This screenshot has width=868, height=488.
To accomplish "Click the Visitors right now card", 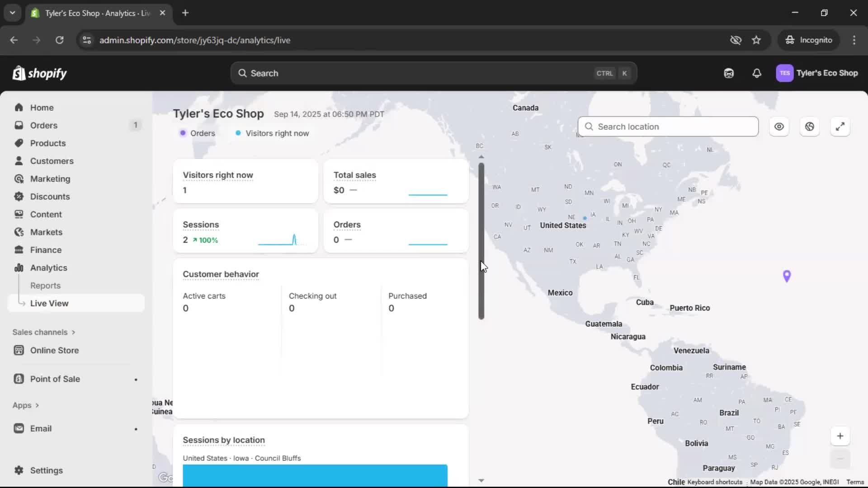I will (245, 181).
